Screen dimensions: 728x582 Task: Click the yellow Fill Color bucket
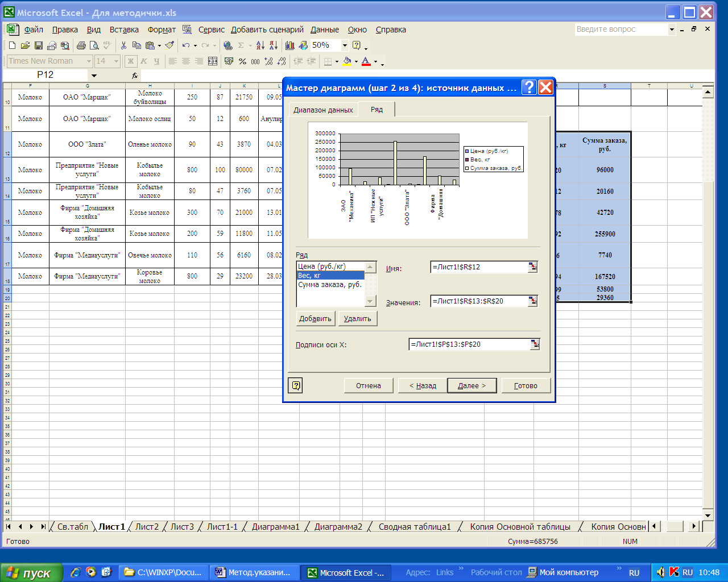[347, 61]
